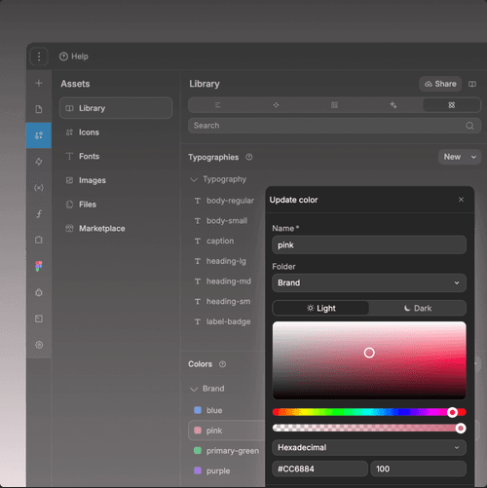Open the Hexadecimal format dropdown
Image resolution: width=487 pixels, height=488 pixels.
369,447
